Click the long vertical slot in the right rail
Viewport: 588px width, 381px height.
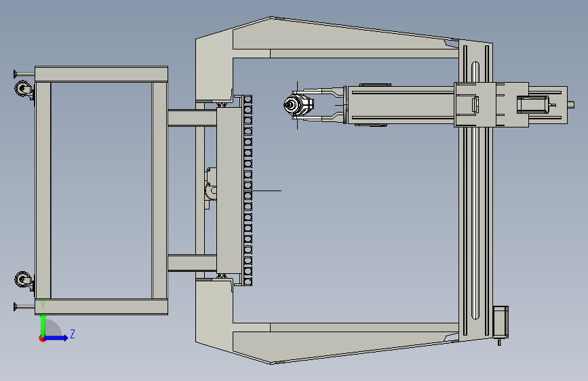[475, 190]
